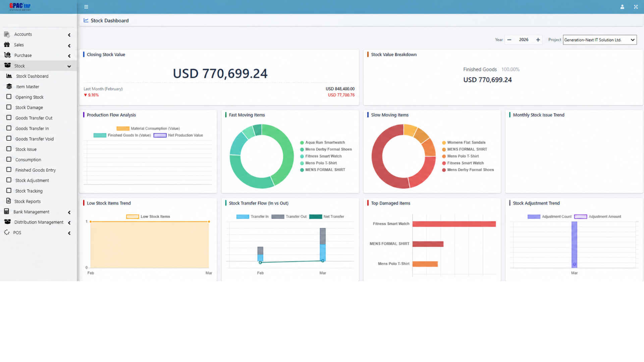
Task: Click the POS spinner icon
Action: tap(7, 232)
